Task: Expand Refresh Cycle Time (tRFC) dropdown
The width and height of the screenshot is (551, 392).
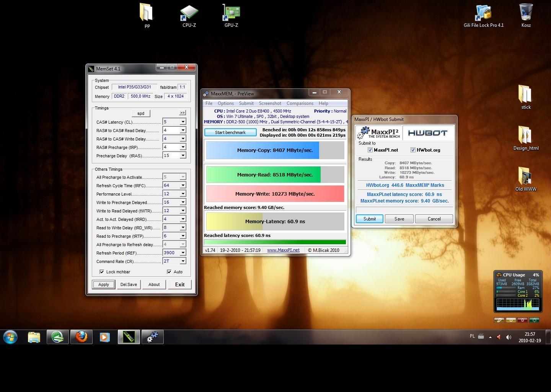Action: point(183,185)
